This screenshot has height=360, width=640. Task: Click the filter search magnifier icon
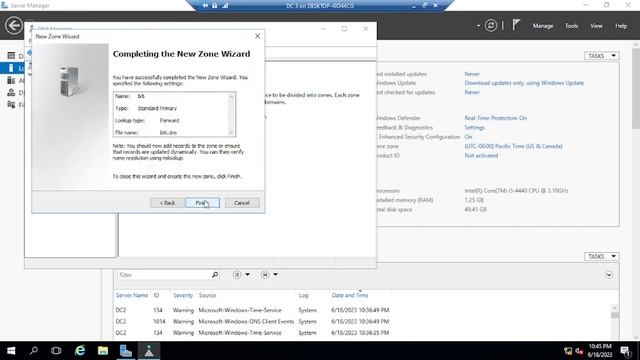coord(215,275)
